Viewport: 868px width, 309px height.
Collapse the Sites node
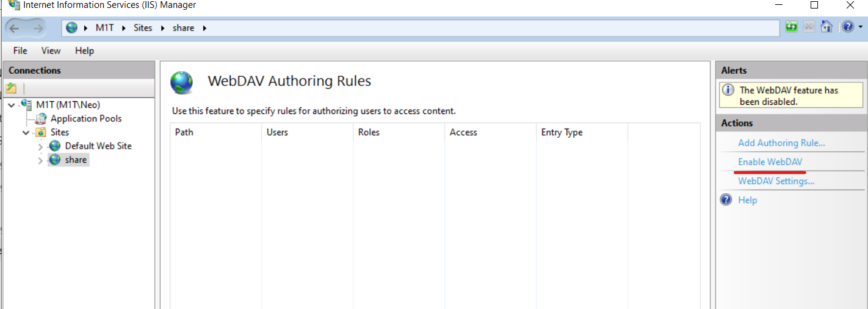pos(26,132)
